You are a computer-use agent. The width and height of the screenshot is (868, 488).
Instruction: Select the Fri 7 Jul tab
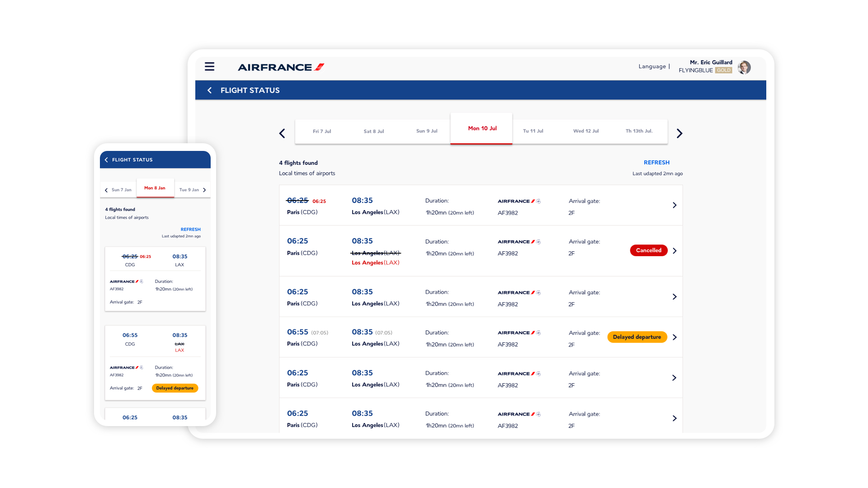tap(322, 131)
